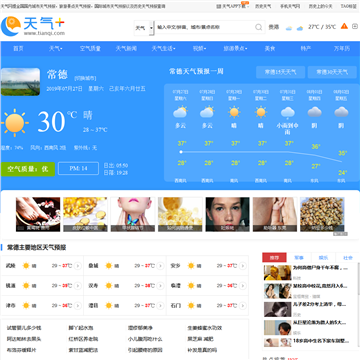
Task: Click the 常德30天天气 button
Action: (332, 72)
